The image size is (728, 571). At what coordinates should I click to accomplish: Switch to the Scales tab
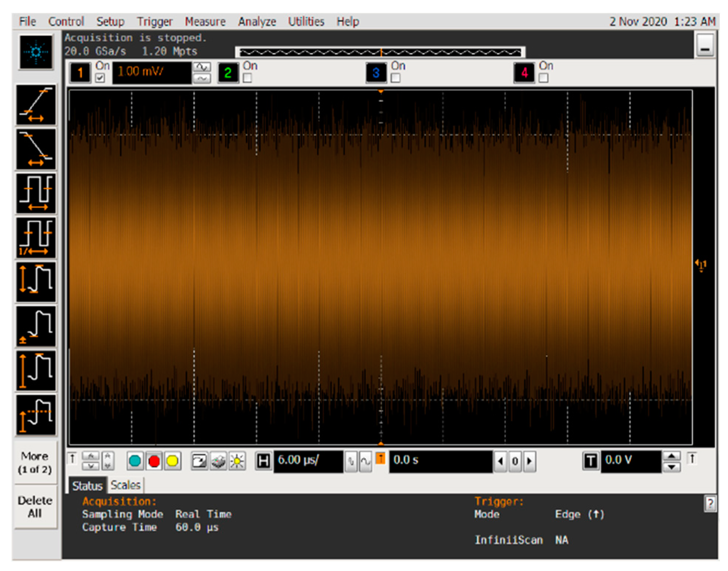[x=126, y=485]
